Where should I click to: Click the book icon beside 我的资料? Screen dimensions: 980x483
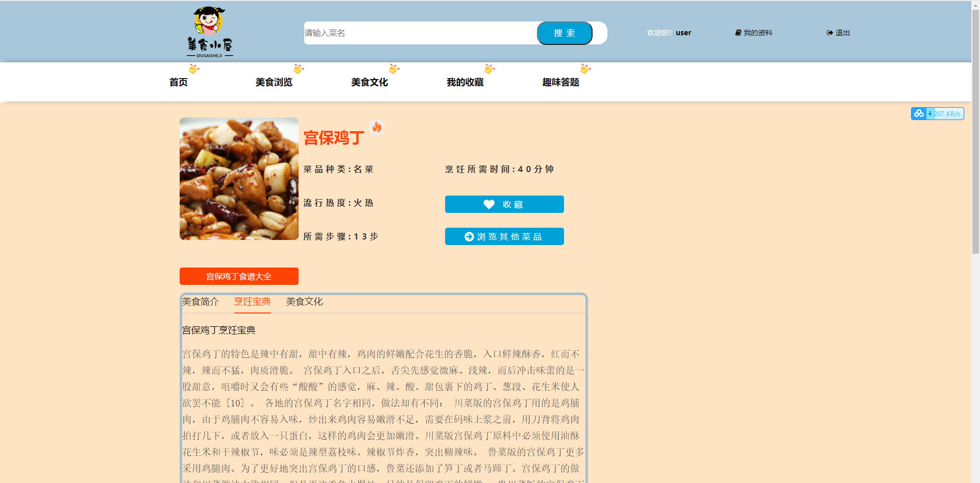coord(738,32)
